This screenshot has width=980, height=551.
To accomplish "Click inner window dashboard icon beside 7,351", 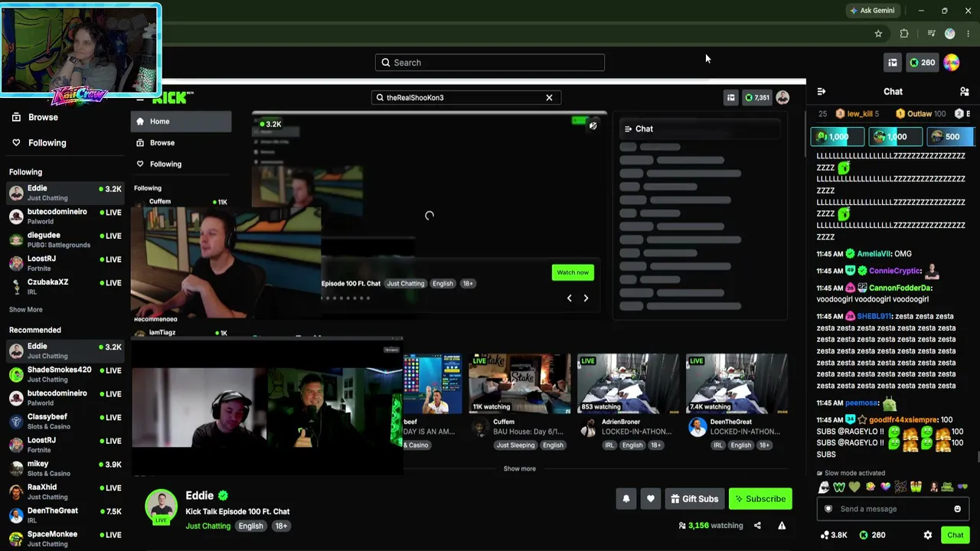I will (731, 97).
